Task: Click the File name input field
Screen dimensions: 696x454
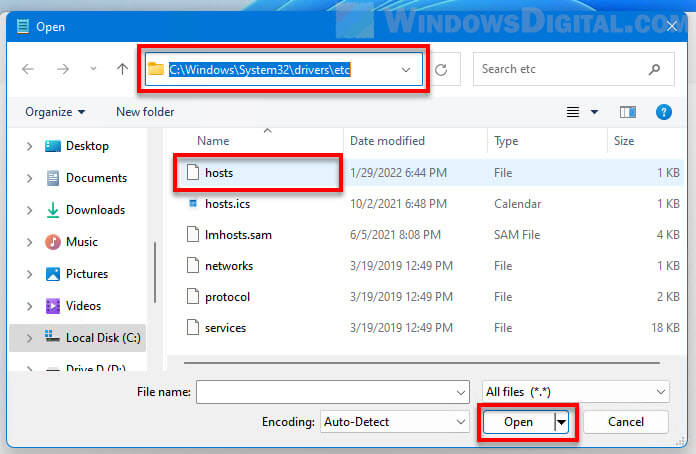Action: tap(332, 392)
